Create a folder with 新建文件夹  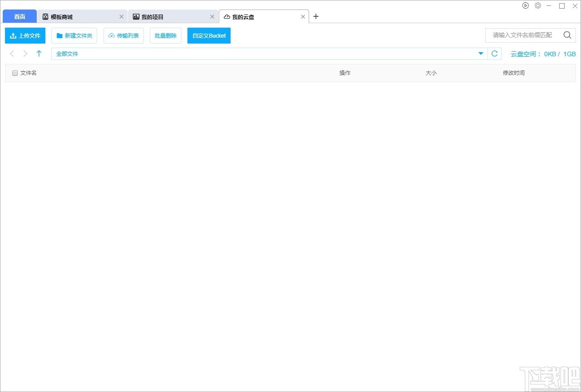coord(74,35)
